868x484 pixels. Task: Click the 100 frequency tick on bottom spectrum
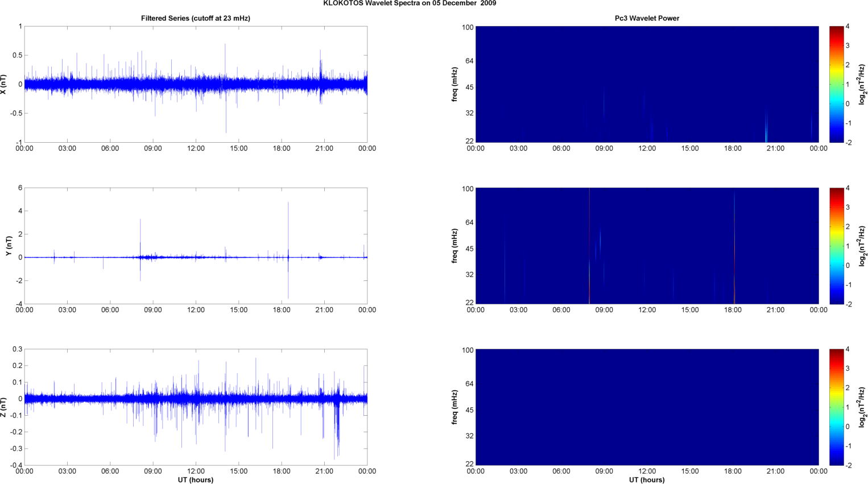[467, 350]
